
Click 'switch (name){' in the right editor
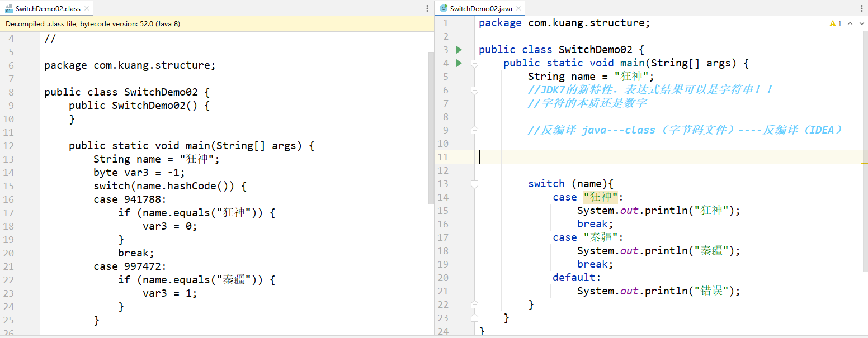coord(571,184)
